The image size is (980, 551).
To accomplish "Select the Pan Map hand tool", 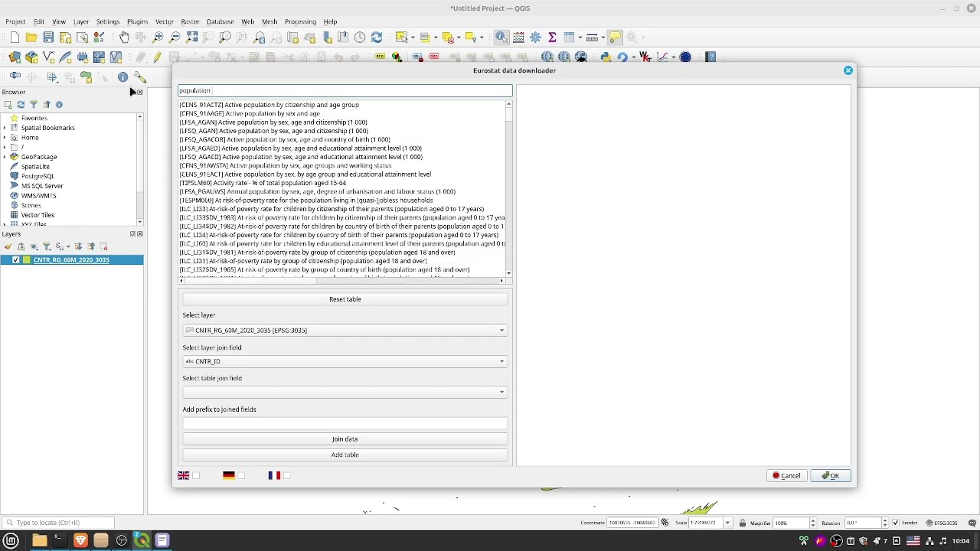I will tap(124, 37).
